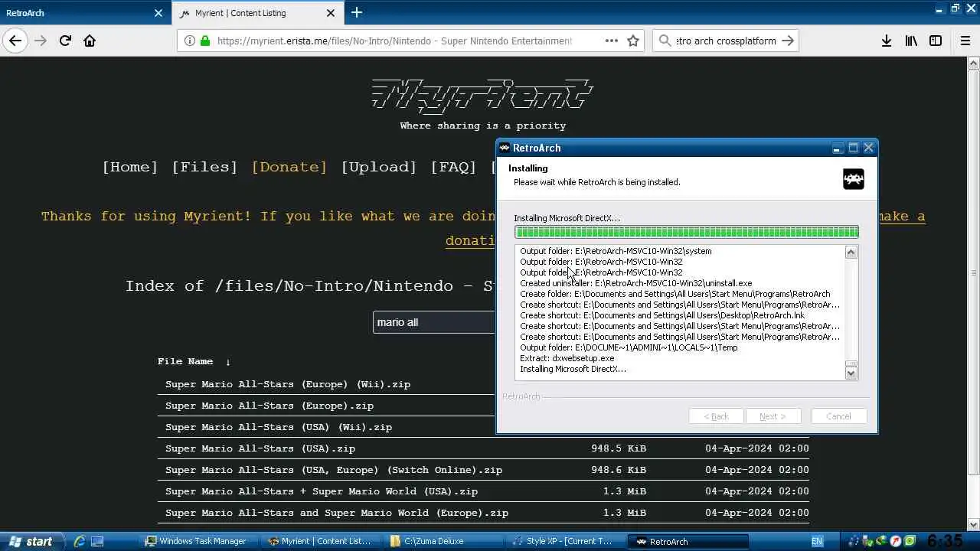Select the RetroArch taskbar button
This screenshot has width=980, height=551.
(x=689, y=541)
